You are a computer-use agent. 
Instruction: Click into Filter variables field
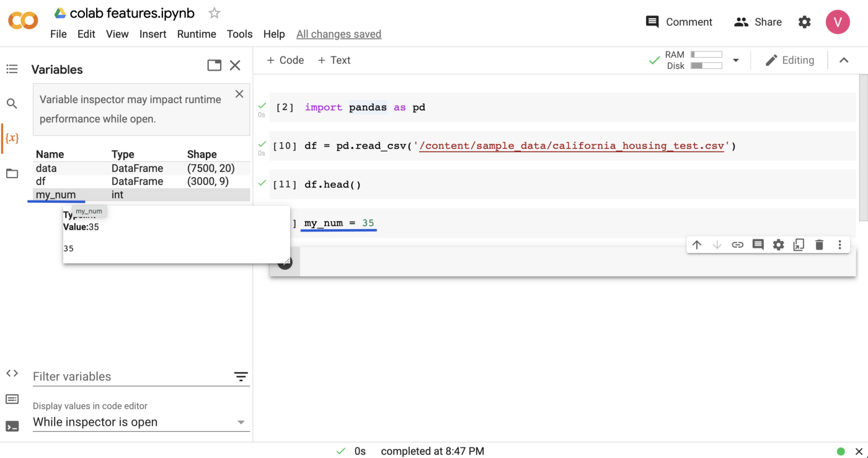[131, 377]
